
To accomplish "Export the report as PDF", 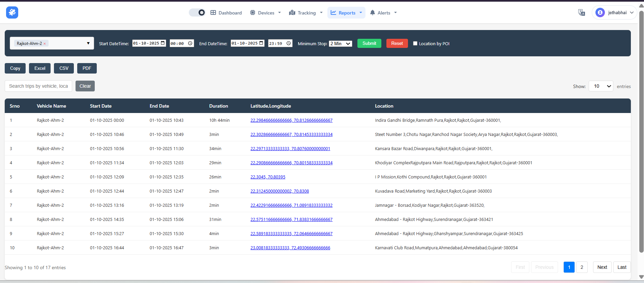I will (87, 68).
